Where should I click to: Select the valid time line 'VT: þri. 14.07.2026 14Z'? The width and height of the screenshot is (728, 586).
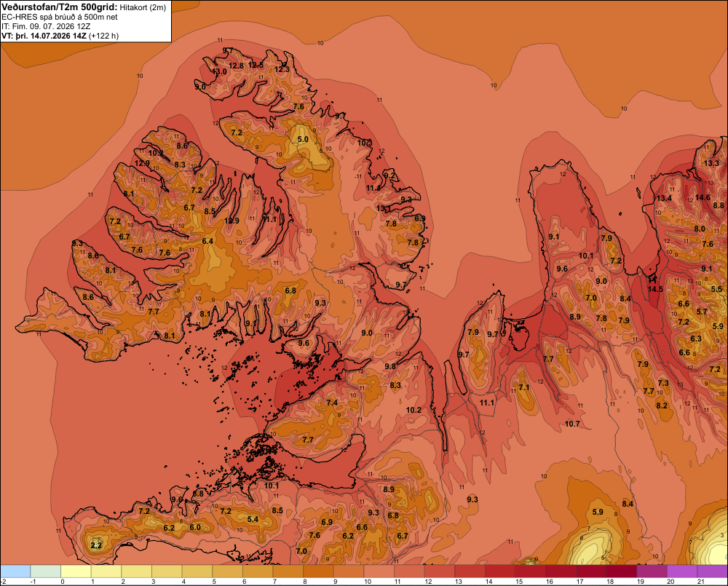pyautogui.click(x=44, y=36)
